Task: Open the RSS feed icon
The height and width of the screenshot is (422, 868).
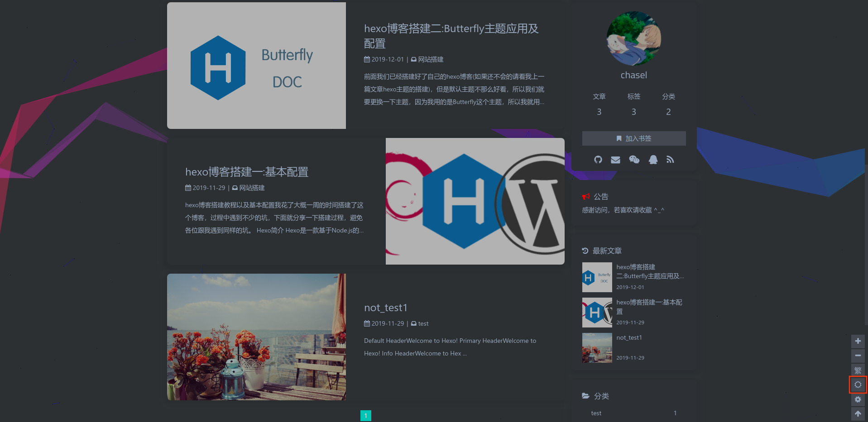Action: 670,160
